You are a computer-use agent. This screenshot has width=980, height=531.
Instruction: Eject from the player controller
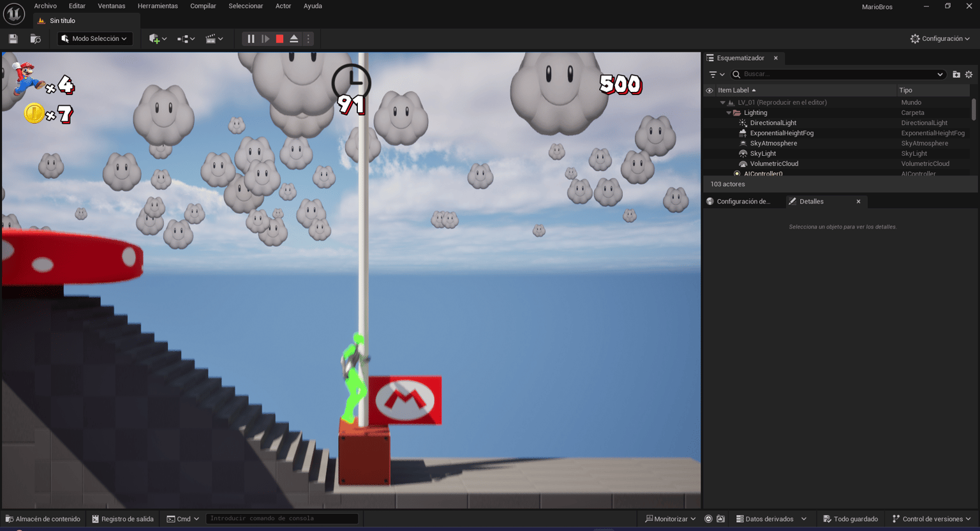coord(294,39)
